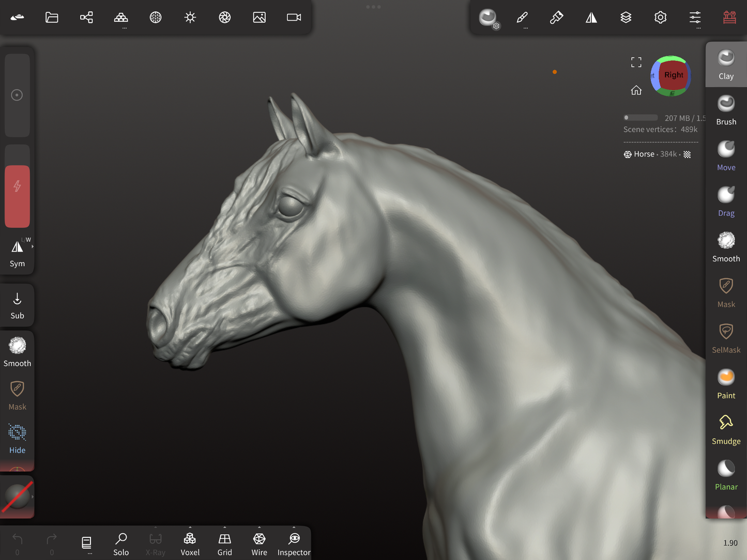Click the Right face of view cube
The image size is (747, 560).
pyautogui.click(x=673, y=75)
